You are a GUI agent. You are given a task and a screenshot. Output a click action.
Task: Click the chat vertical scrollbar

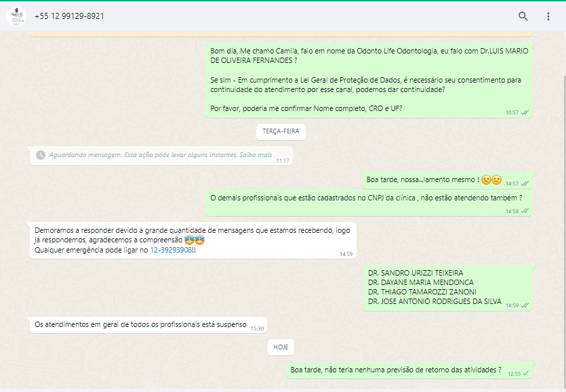click(564, 231)
